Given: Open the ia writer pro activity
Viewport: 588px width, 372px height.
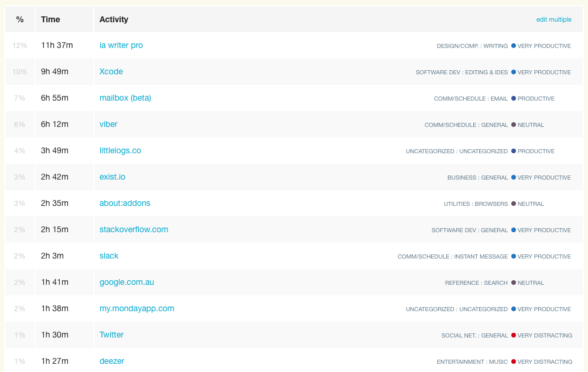Looking at the screenshot, I should (x=121, y=45).
